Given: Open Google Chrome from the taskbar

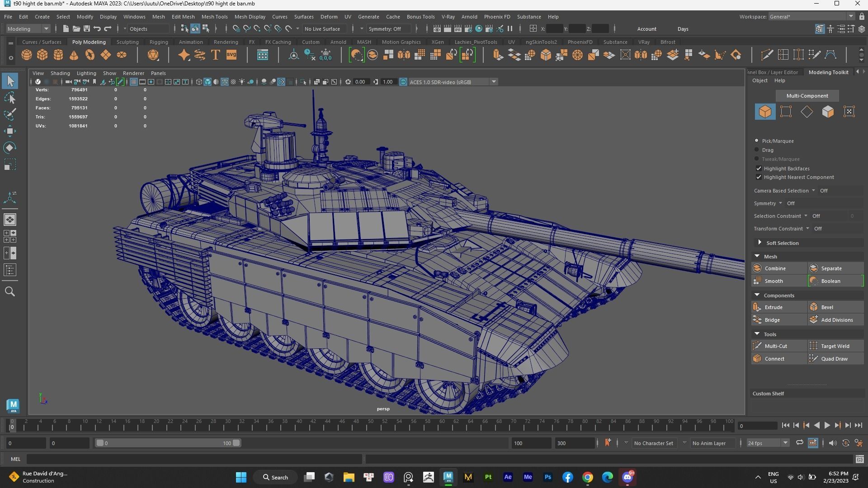Looking at the screenshot, I should [x=587, y=477].
